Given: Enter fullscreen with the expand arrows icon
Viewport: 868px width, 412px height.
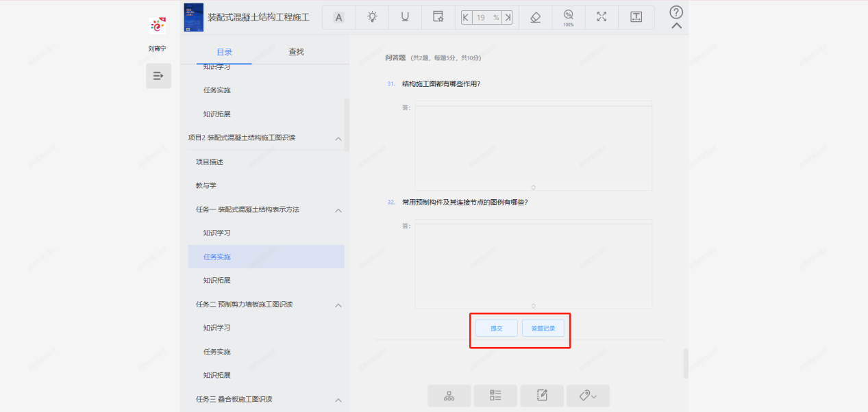Looking at the screenshot, I should 602,18.
